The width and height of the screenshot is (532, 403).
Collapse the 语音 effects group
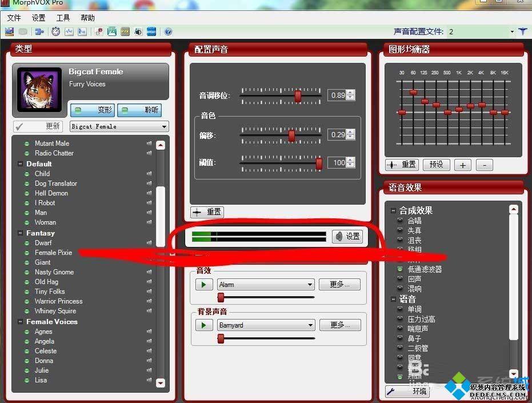(x=393, y=299)
